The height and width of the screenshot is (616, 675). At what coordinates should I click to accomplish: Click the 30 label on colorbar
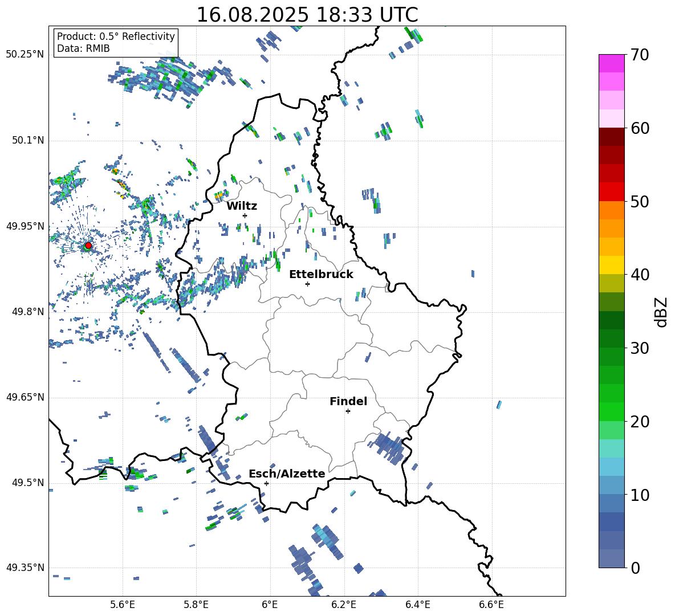click(640, 348)
